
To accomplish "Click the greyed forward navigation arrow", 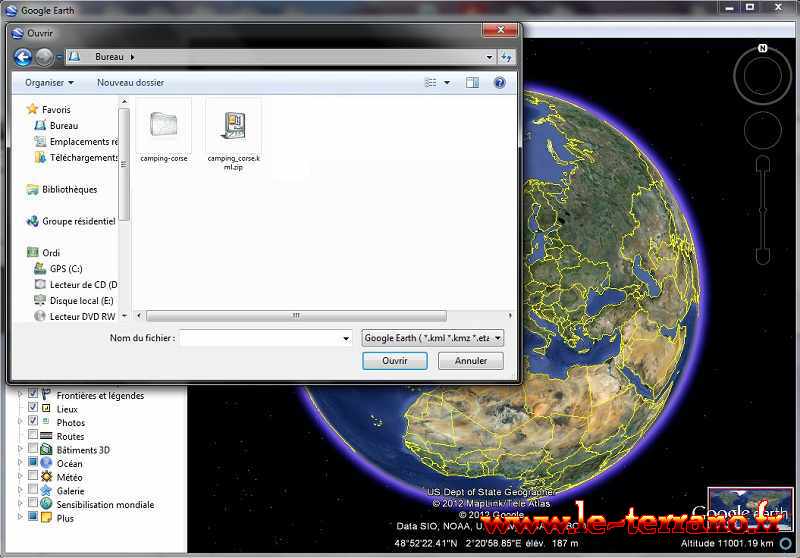I will (x=44, y=57).
